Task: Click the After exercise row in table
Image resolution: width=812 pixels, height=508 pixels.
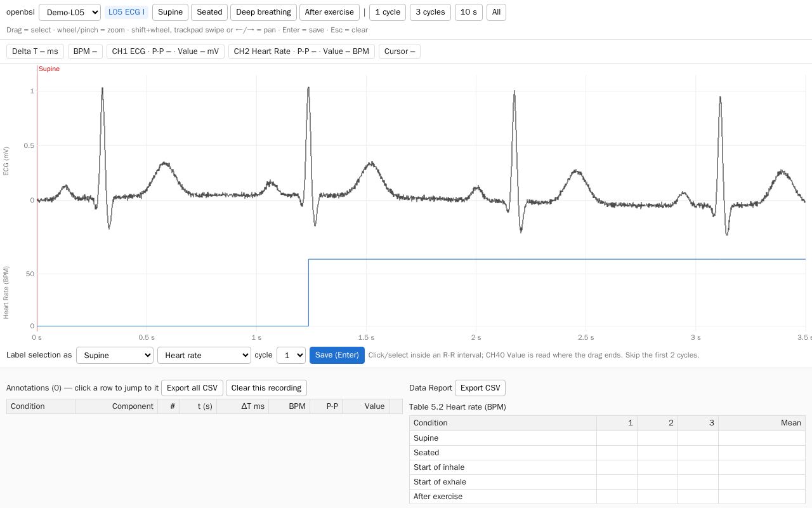Action: coord(607,497)
